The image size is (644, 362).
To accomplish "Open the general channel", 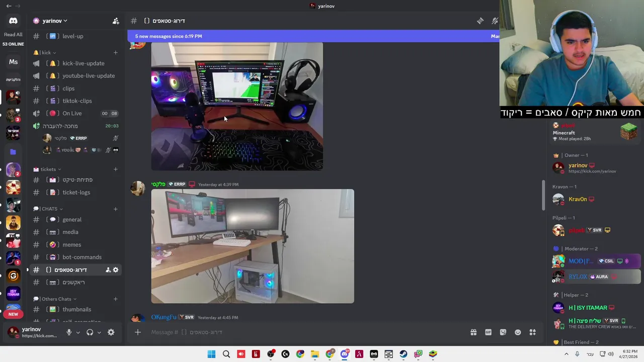I will point(75,220).
